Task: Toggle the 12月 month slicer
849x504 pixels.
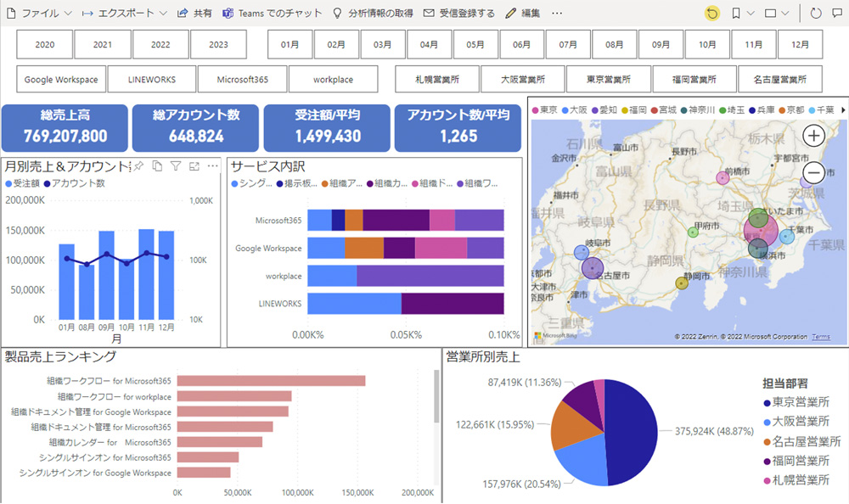Action: [800, 44]
